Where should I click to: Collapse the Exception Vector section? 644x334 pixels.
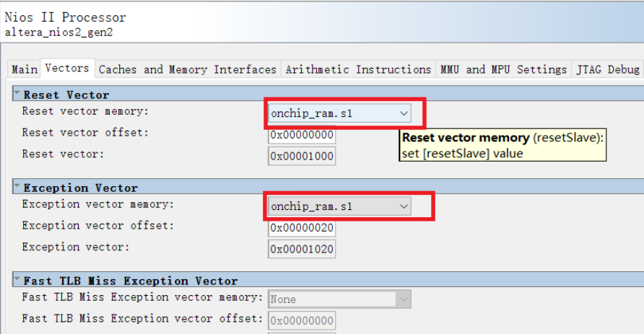coord(17,188)
